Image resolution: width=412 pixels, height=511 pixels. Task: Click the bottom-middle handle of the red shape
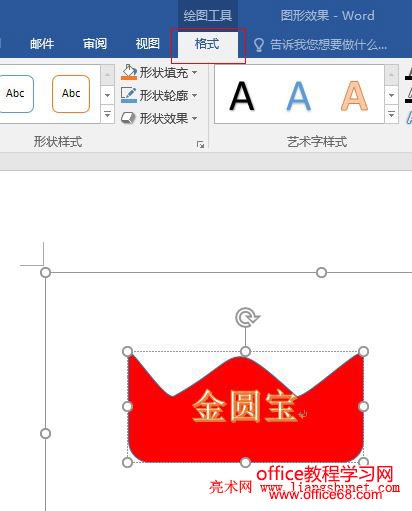245,462
